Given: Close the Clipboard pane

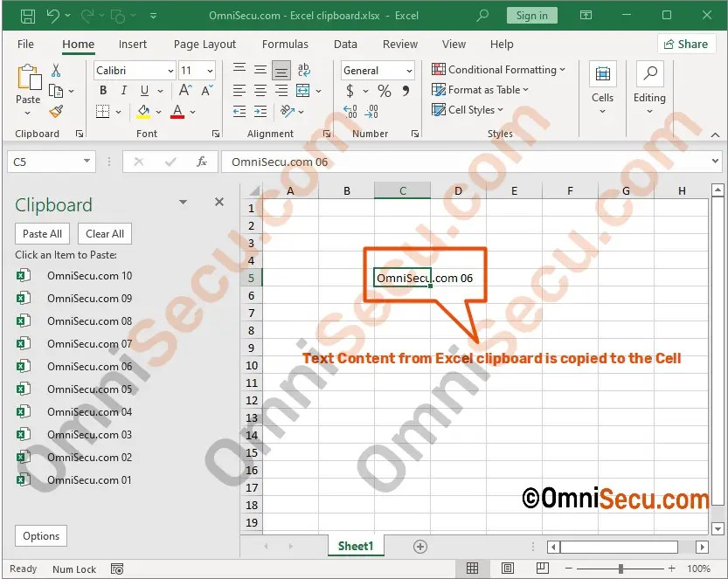Looking at the screenshot, I should point(219,202).
